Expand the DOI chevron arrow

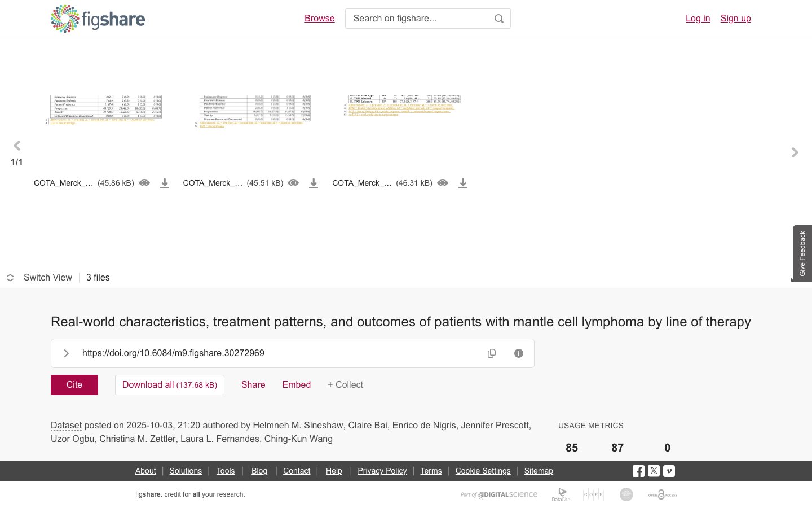pyautogui.click(x=66, y=353)
